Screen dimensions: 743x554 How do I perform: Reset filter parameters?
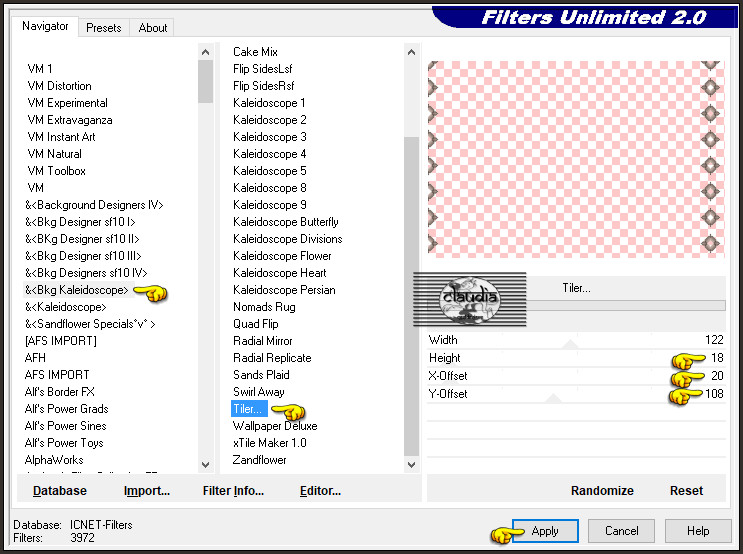pyautogui.click(x=686, y=490)
